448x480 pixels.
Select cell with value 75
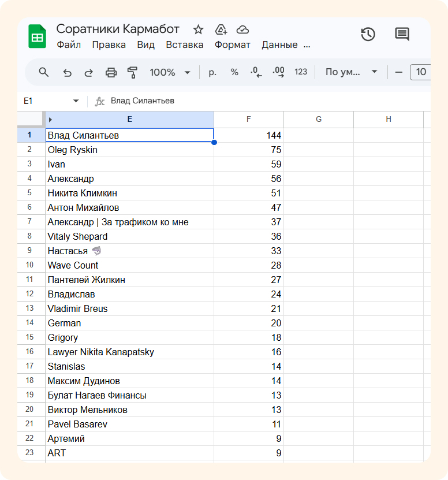[249, 150]
